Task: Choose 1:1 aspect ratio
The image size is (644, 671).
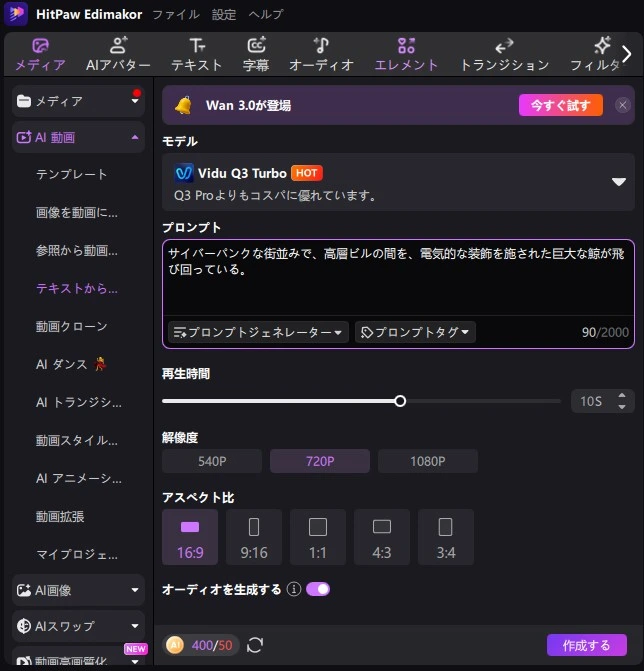Action: pos(318,537)
